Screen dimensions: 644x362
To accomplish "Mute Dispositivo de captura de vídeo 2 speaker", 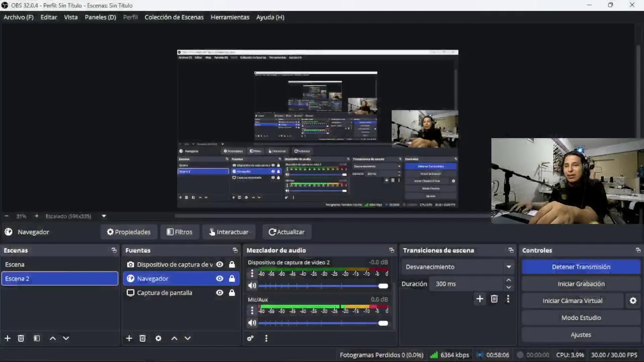I will click(252, 286).
